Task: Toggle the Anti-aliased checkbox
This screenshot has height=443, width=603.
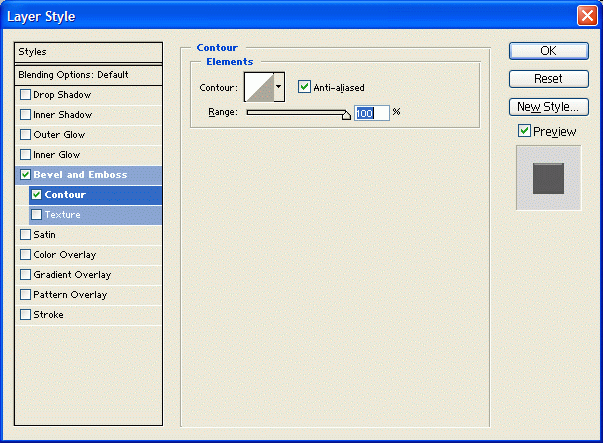Action: (305, 87)
